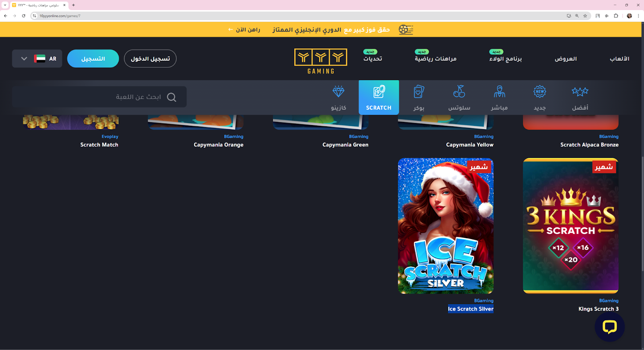Open Ice Scratch Silver game thumbnail
Image resolution: width=644 pixels, height=350 pixels.
(446, 226)
